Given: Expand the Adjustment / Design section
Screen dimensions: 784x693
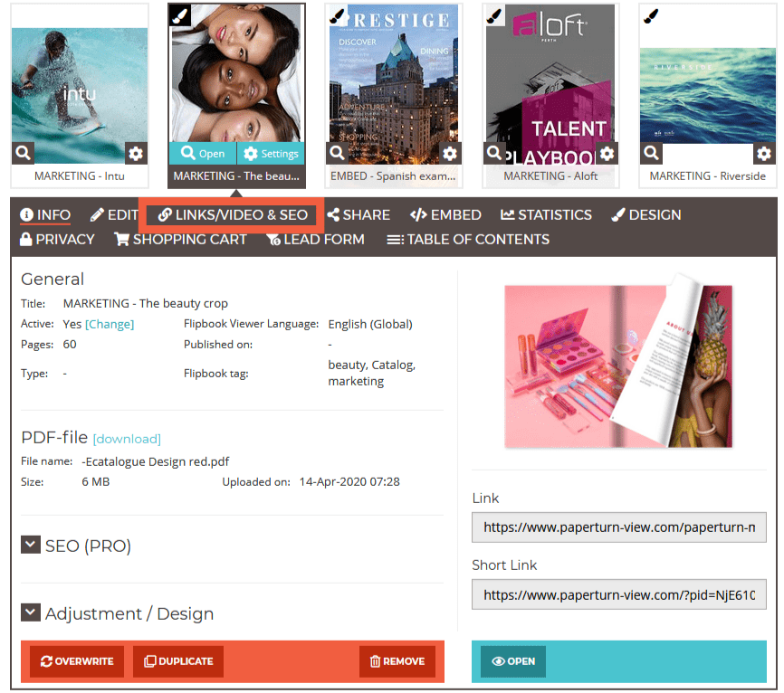Looking at the screenshot, I should (x=31, y=612).
